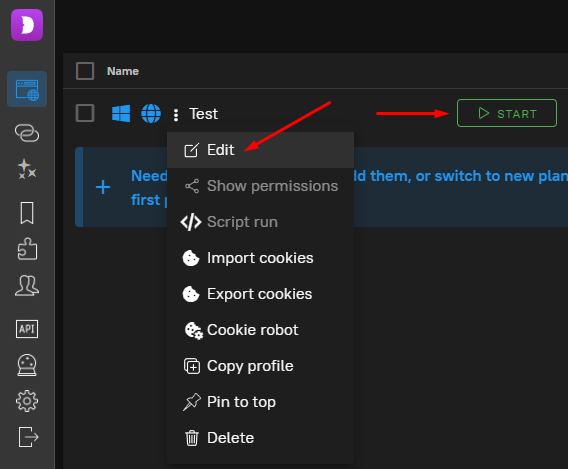
Task: Choose Export cookies from the menu
Action: [x=260, y=294]
